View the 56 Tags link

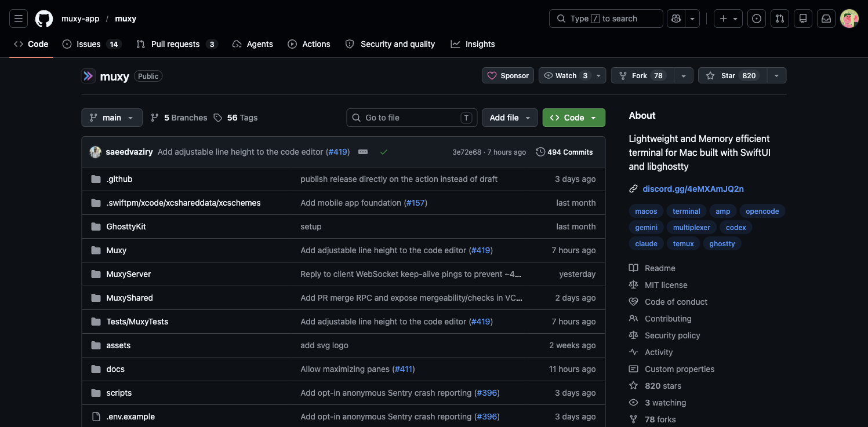235,118
